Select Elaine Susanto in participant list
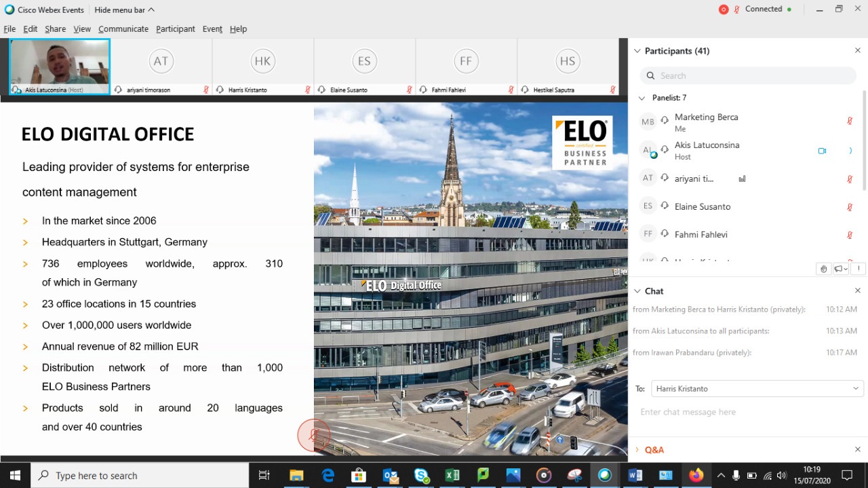868x488 pixels. point(746,206)
